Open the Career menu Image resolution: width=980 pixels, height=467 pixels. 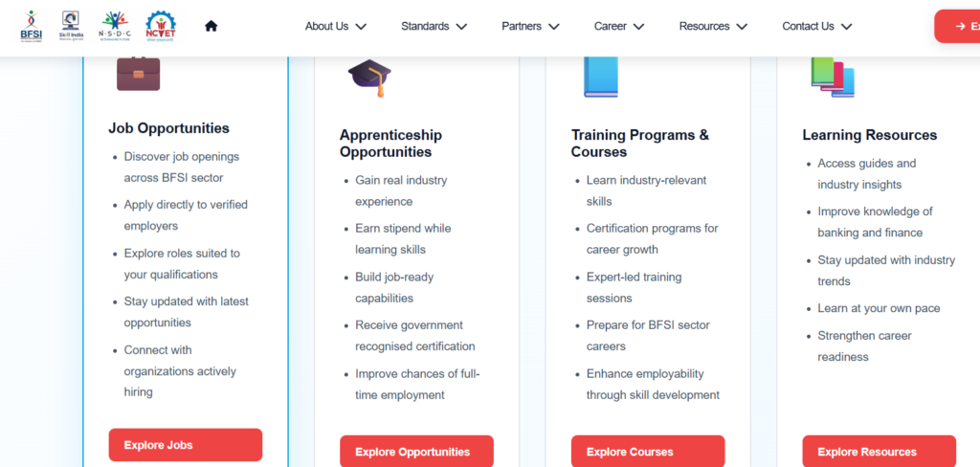point(619,26)
